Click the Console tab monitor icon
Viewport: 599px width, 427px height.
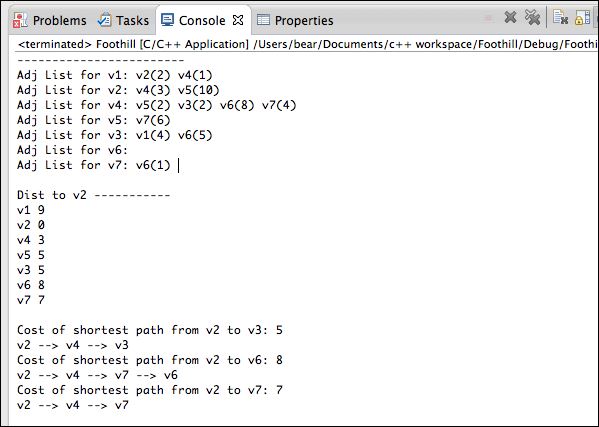pos(167,20)
